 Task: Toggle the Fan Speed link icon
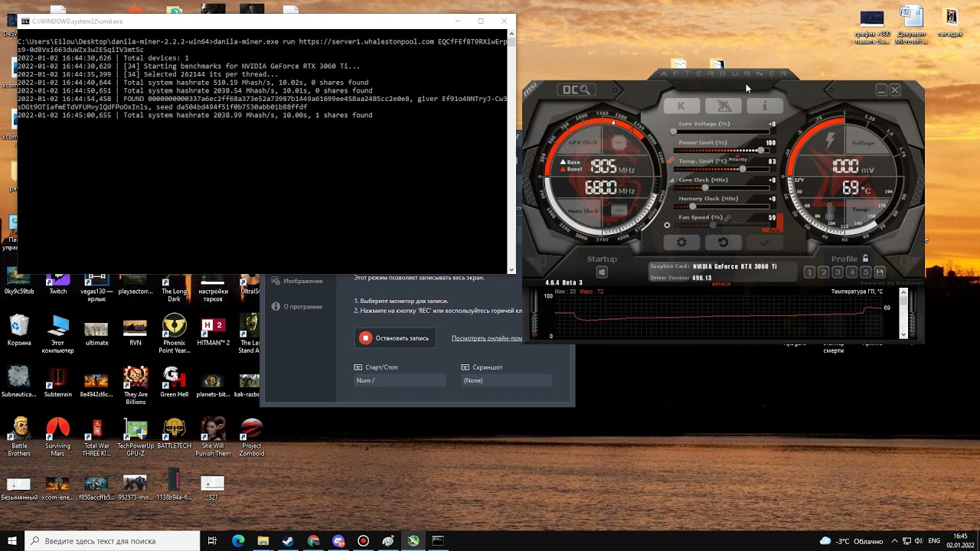(728, 217)
